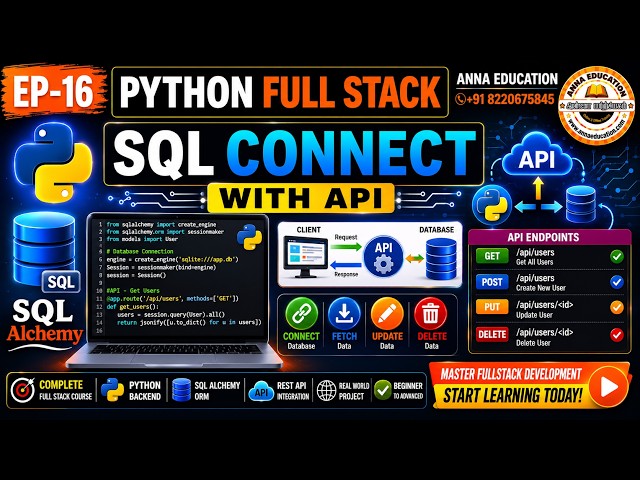Click the database icon right of the Python circle
The image size is (640, 480).
click(580, 204)
